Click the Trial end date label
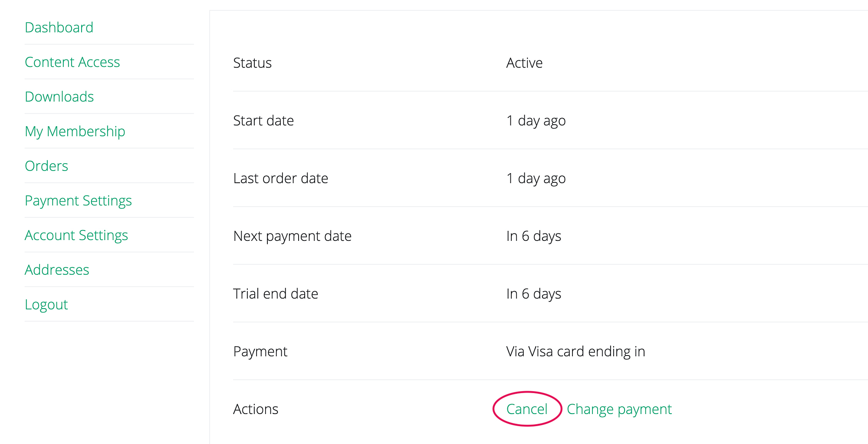Screen dimensions: 868x444 point(276,294)
